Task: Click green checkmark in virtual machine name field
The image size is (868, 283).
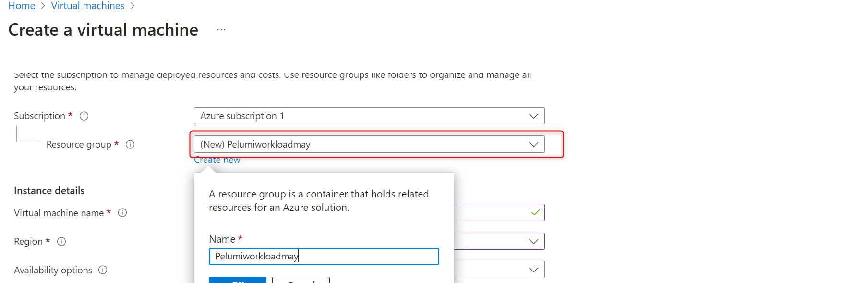Action: click(x=536, y=212)
